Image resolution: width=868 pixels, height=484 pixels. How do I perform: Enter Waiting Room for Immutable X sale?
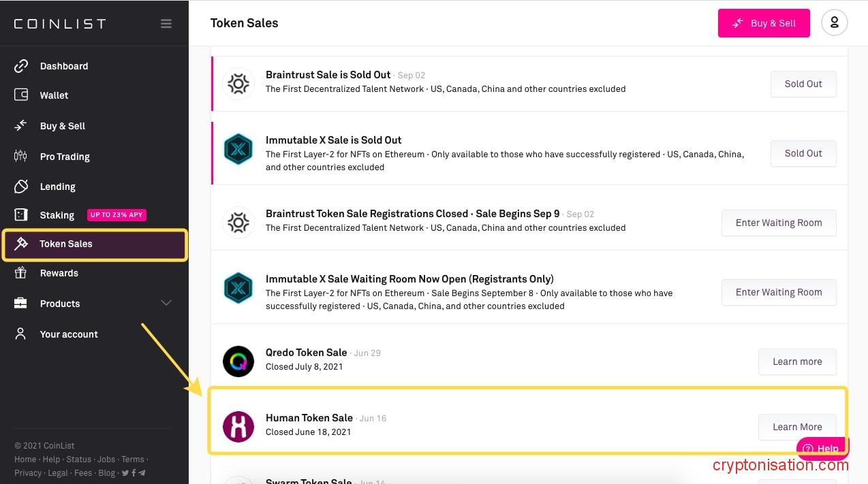click(x=779, y=292)
